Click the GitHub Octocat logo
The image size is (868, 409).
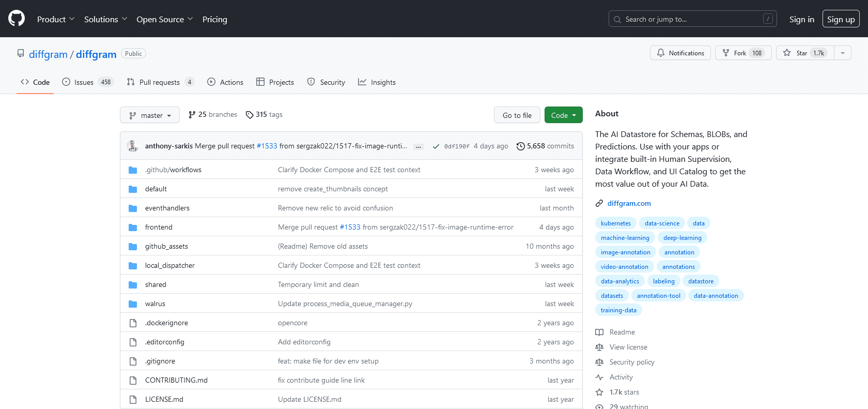coord(17,19)
